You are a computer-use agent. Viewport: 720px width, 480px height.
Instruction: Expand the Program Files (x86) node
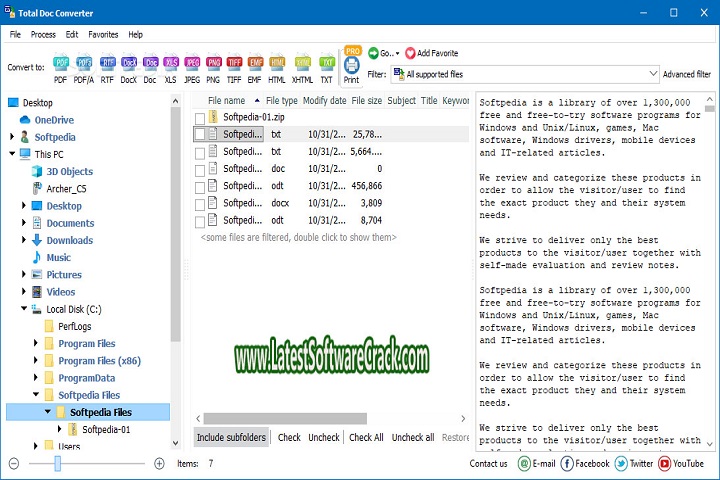tap(36, 361)
